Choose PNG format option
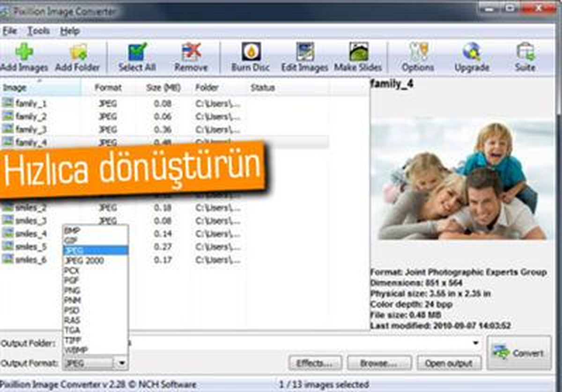 [x=95, y=290]
